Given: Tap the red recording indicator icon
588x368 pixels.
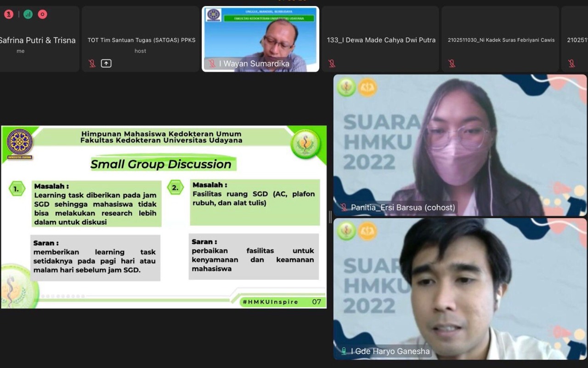Looking at the screenshot, I should (x=43, y=14).
